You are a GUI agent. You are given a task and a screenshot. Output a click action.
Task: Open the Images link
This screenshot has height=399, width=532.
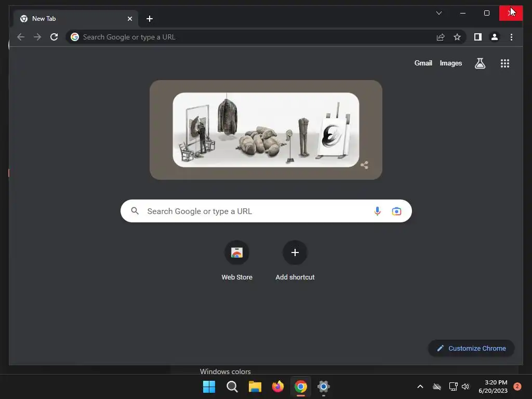point(450,63)
